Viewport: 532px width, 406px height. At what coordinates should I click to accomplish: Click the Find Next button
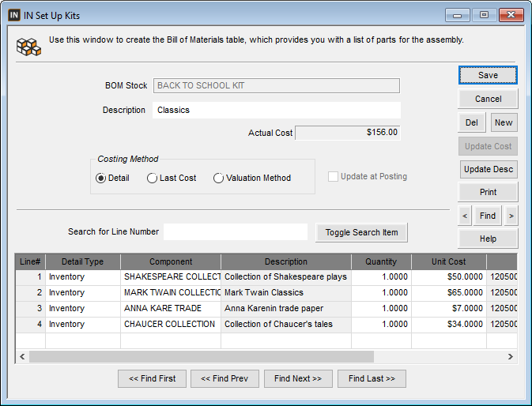click(x=298, y=378)
